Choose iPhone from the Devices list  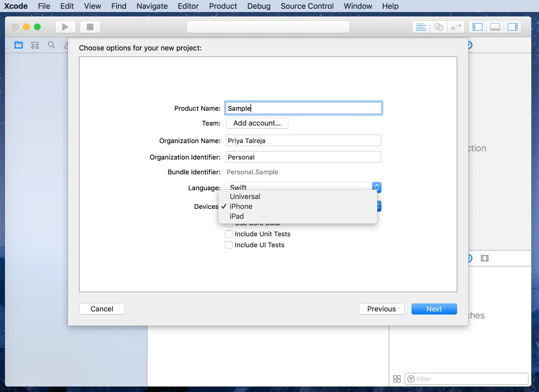coord(297,206)
